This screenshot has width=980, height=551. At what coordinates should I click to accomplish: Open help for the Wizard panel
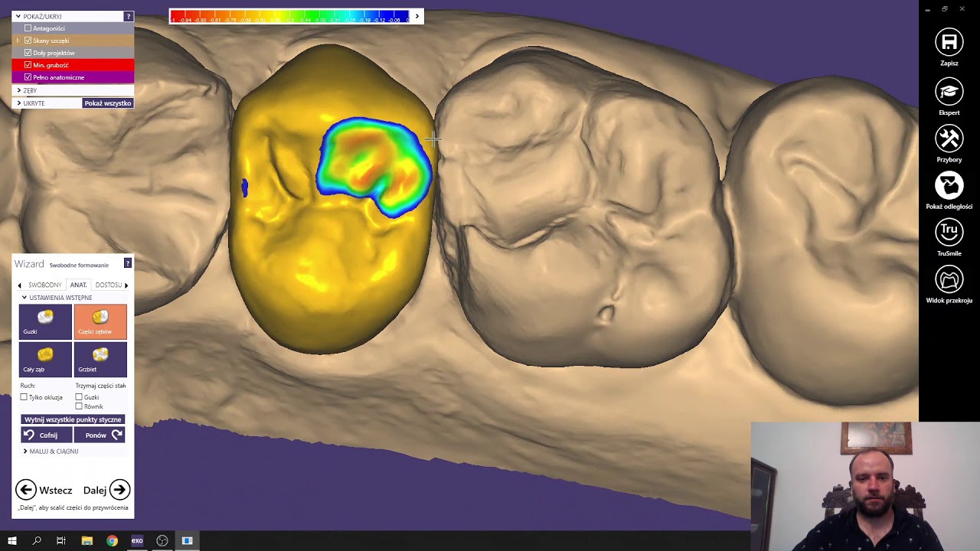[127, 263]
